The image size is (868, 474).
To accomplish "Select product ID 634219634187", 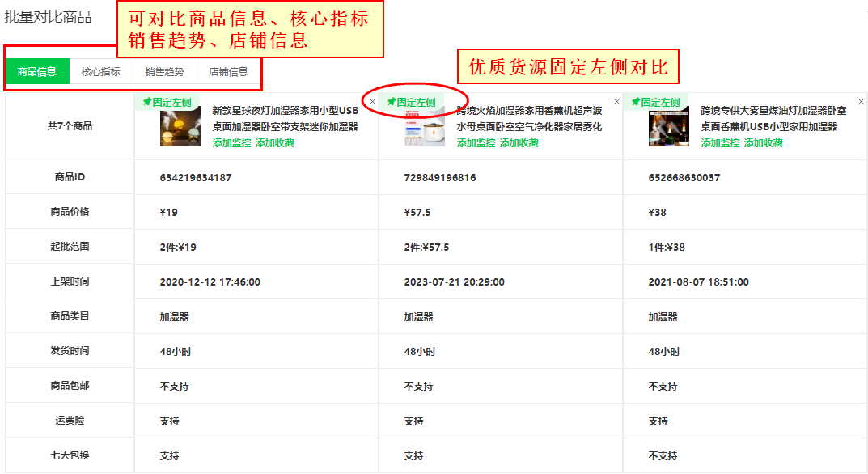I will pos(196,178).
